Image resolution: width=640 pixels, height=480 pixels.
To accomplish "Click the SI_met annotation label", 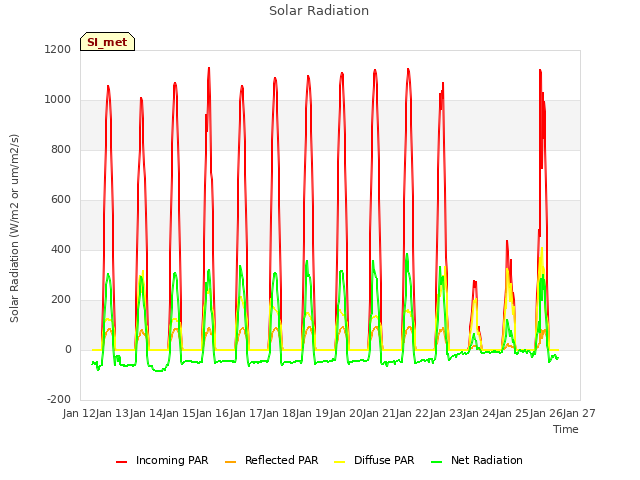I will 107,42.
